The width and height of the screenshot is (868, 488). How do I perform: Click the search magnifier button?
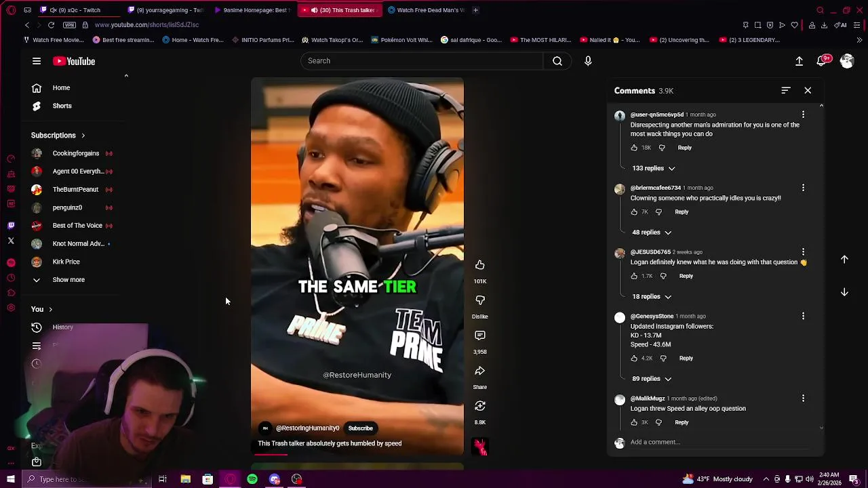click(x=557, y=61)
